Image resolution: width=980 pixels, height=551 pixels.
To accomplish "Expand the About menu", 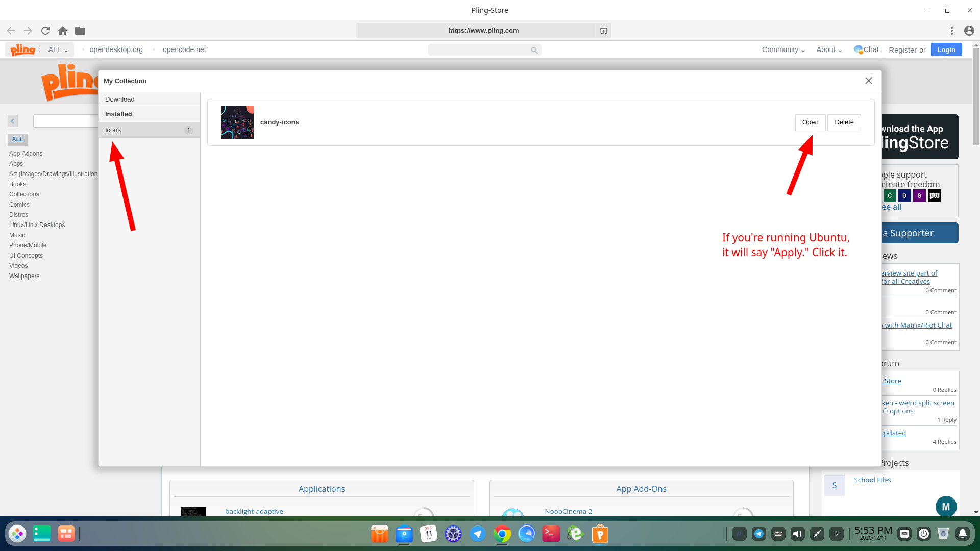I will point(829,49).
